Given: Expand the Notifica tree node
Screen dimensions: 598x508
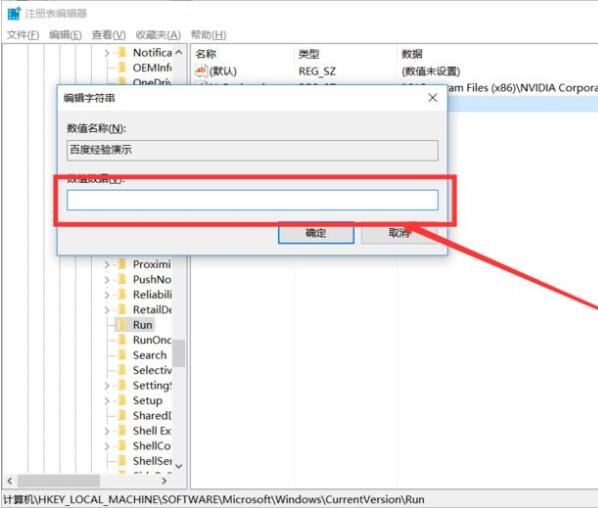Looking at the screenshot, I should (x=107, y=53).
